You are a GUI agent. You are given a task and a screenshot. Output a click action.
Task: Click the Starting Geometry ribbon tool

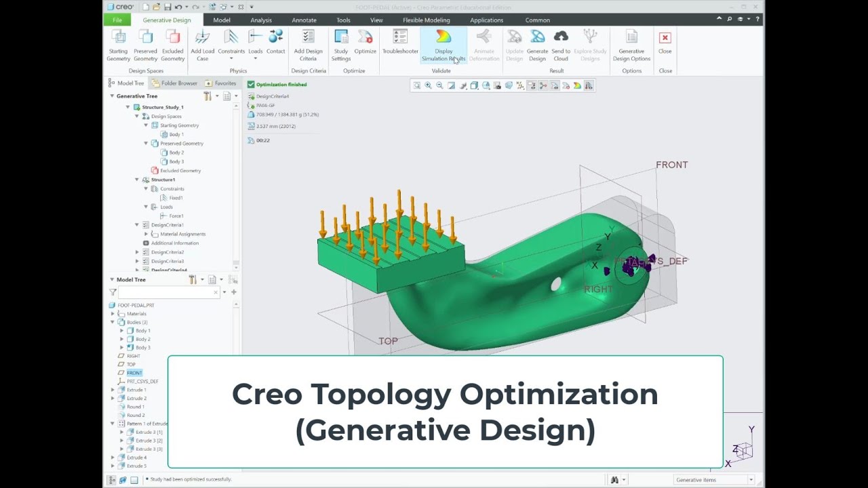(118, 45)
